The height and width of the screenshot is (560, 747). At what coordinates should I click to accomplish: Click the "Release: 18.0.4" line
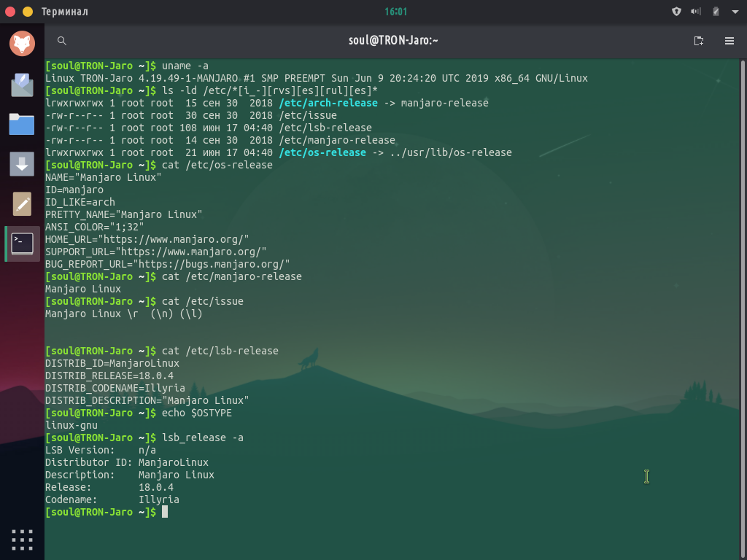point(109,486)
